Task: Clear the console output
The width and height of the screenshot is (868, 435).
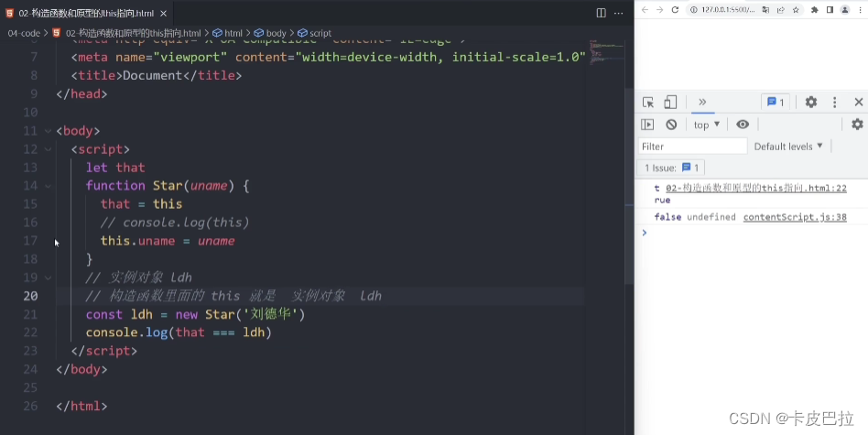Action: [x=671, y=125]
